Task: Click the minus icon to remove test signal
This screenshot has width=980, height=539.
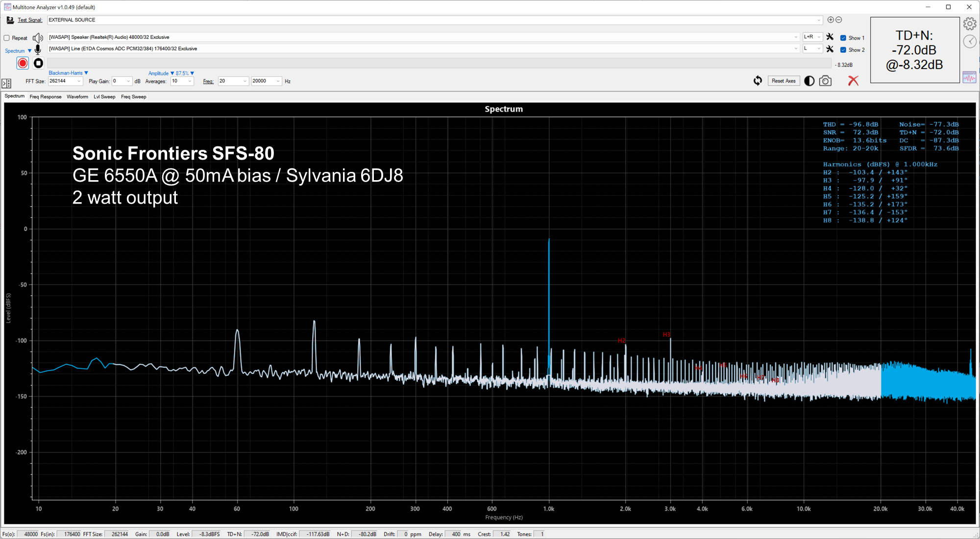Action: 839,20
